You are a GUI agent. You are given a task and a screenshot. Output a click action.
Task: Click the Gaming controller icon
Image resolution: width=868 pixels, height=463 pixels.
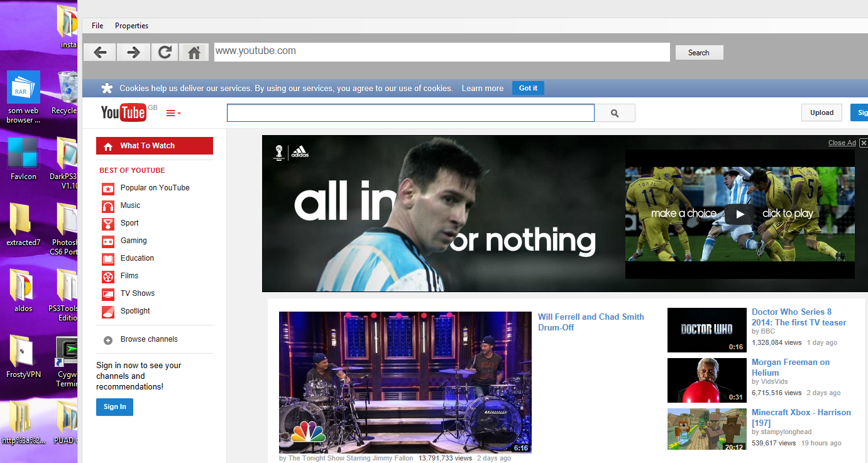click(108, 241)
